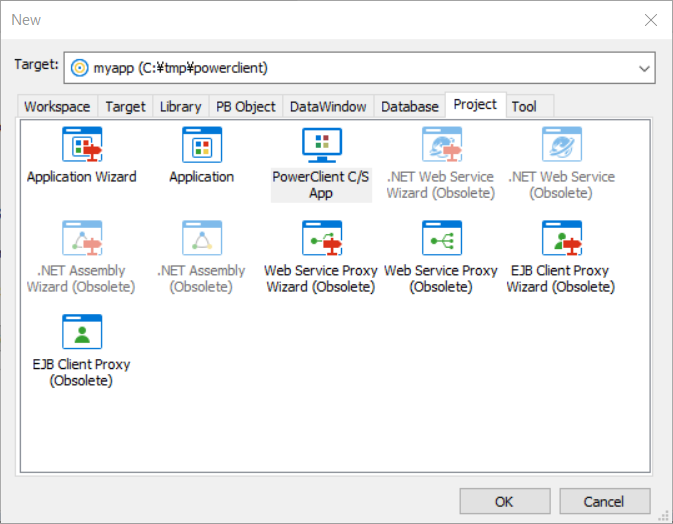Select the .NET Assembly Wizard icon
Image resolution: width=673 pixels, height=524 pixels.
[x=82, y=240]
